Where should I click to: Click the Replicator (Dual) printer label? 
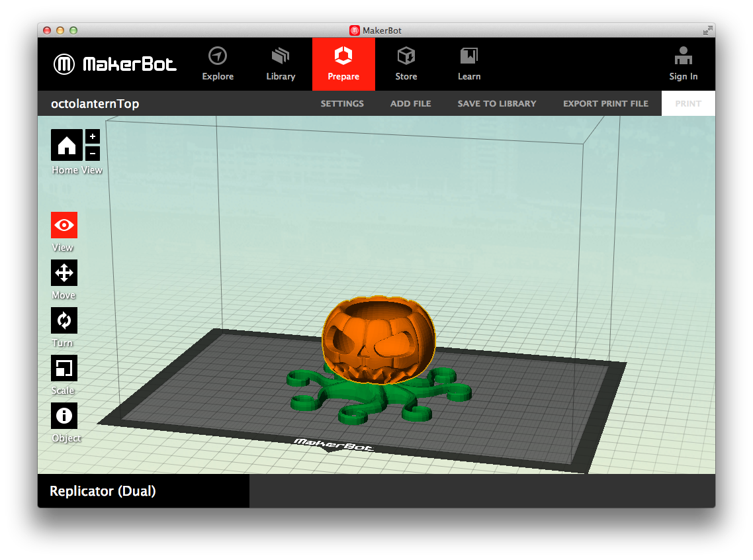tap(103, 491)
